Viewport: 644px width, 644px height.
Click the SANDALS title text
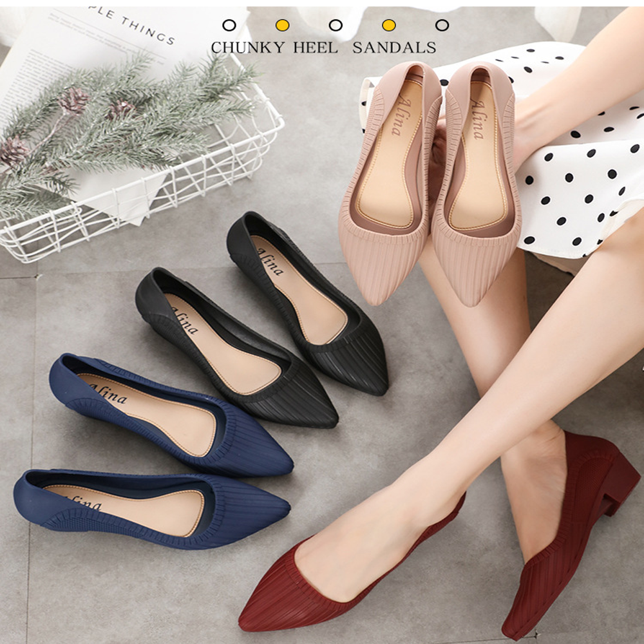pyautogui.click(x=394, y=48)
